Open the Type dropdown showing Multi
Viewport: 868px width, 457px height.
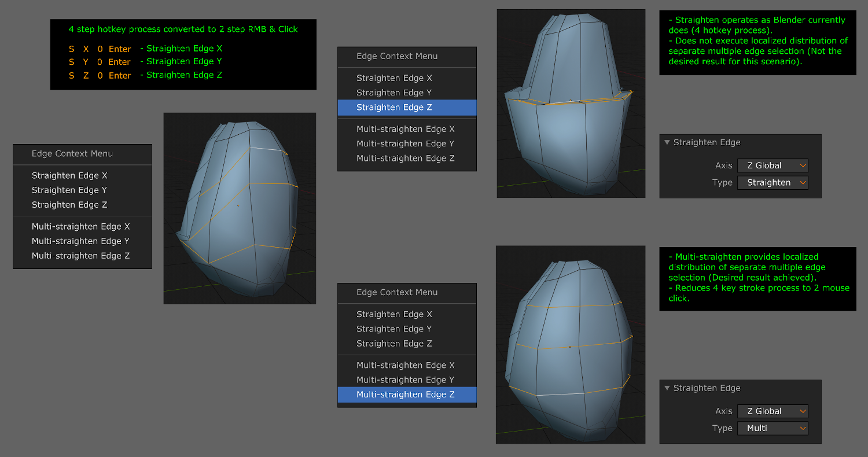773,428
